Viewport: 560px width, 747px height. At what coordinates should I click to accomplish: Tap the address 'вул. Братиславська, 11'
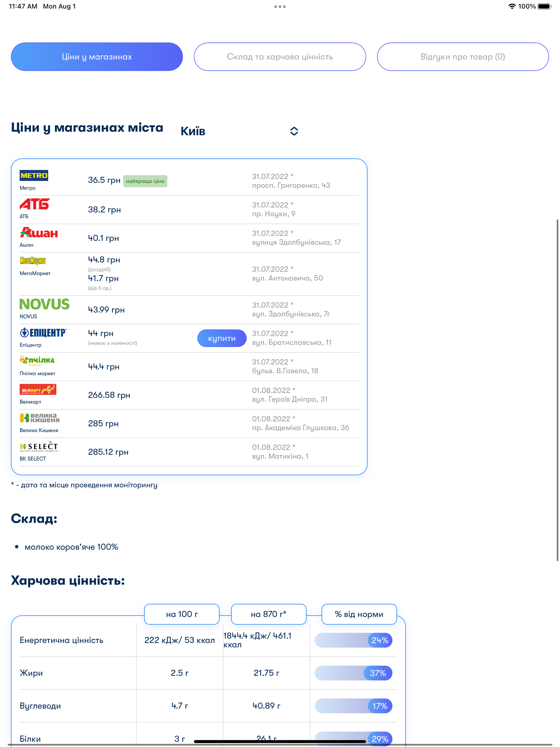[x=292, y=343]
